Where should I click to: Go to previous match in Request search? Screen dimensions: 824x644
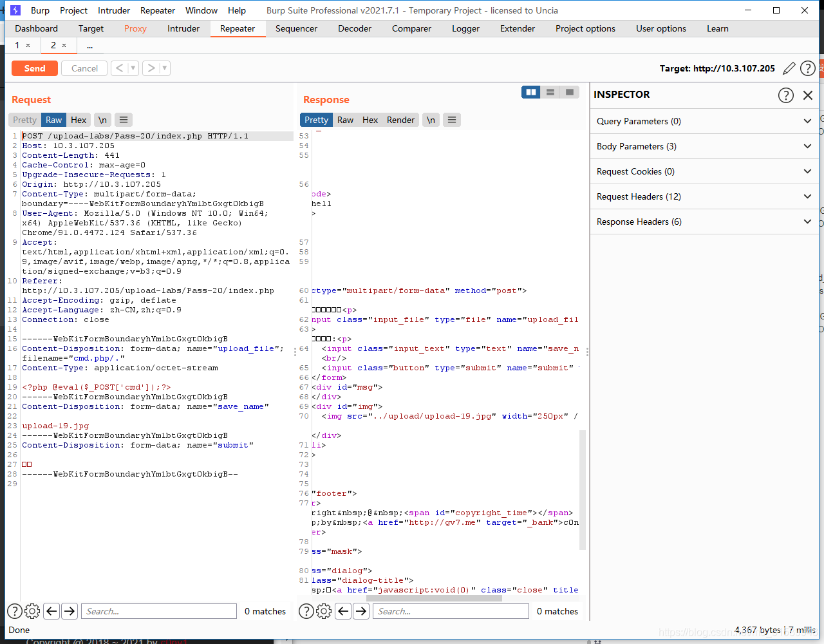[52, 611]
